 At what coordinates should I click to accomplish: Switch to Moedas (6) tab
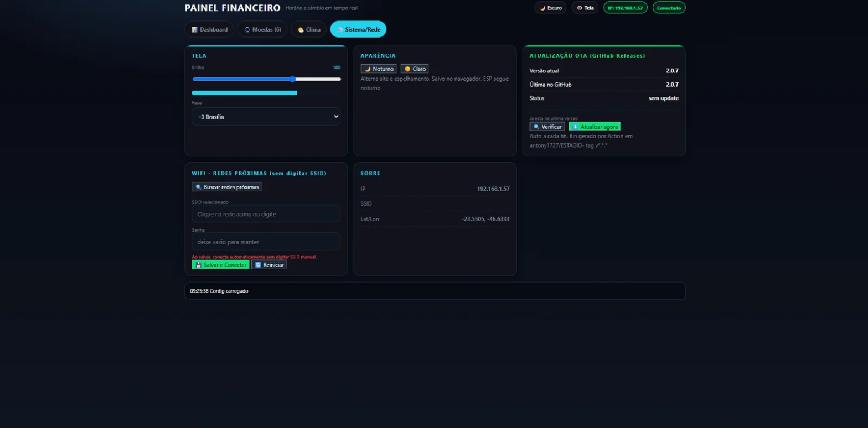pos(262,29)
